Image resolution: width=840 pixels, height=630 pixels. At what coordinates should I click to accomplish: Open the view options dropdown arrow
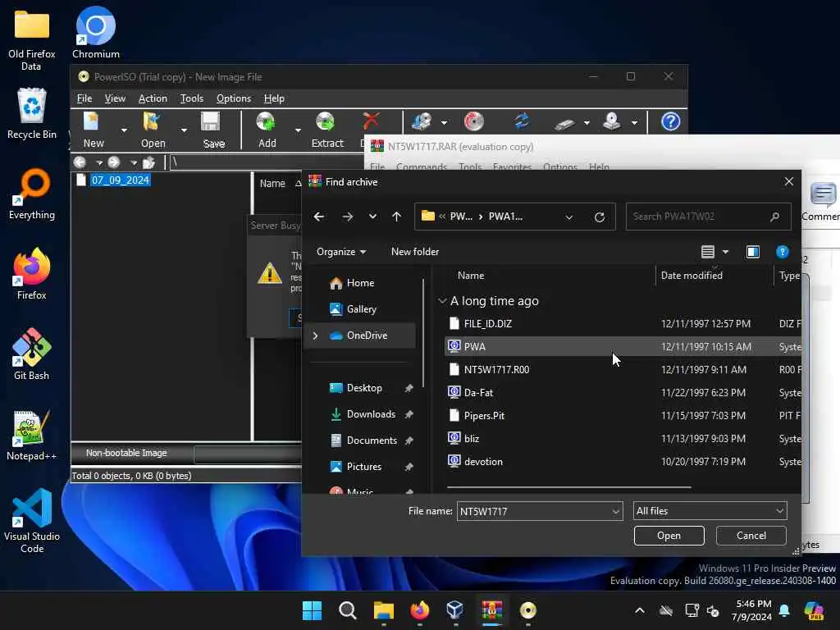(x=725, y=252)
